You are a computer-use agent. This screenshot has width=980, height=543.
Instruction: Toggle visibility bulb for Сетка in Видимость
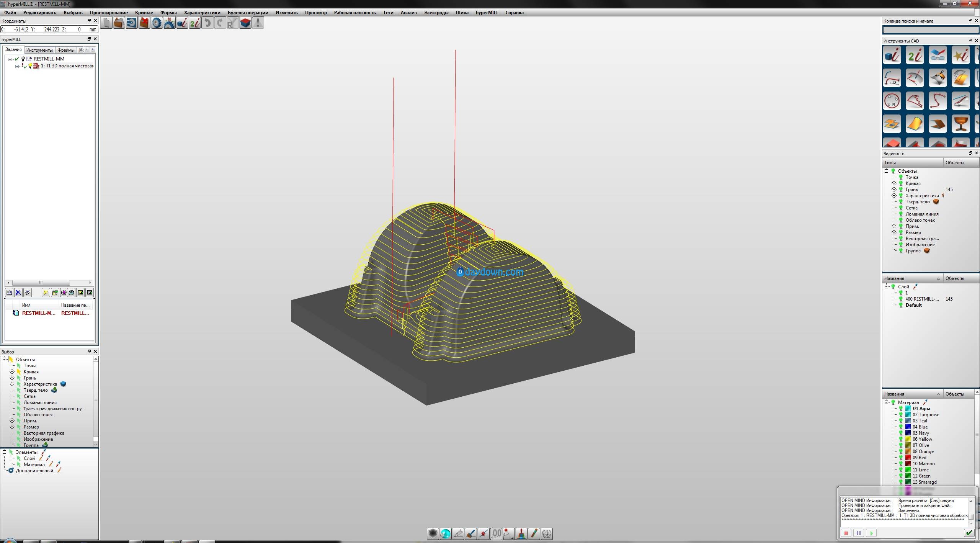pos(901,208)
